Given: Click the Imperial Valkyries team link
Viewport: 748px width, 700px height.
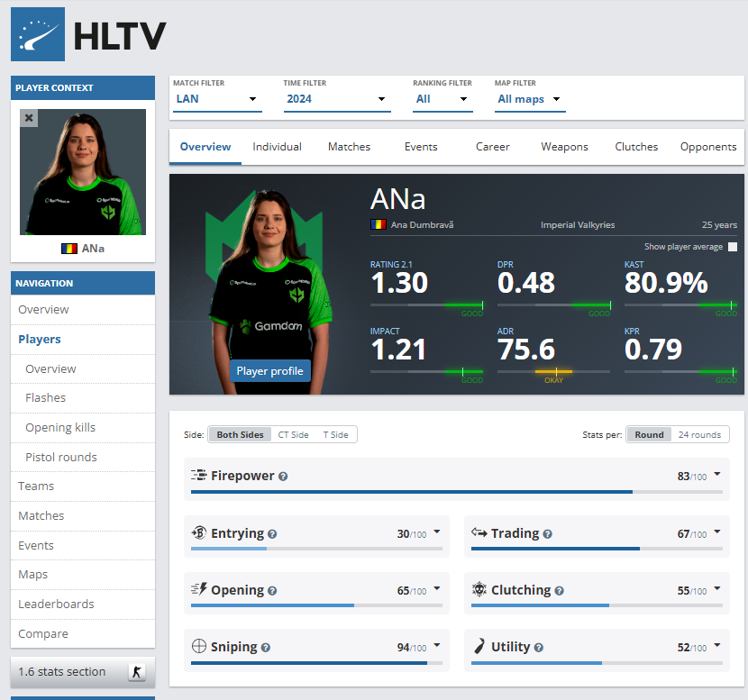Looking at the screenshot, I should 577,224.
